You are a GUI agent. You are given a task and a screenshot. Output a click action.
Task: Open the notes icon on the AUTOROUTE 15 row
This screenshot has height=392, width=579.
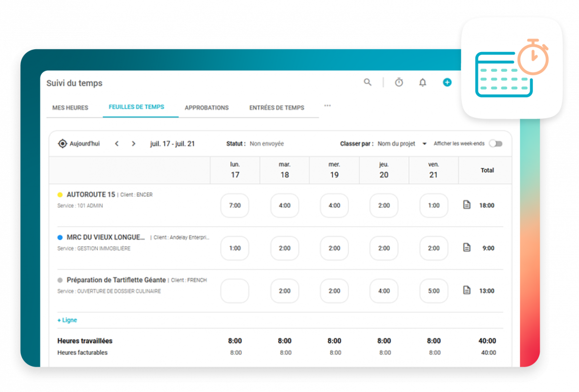click(x=467, y=204)
